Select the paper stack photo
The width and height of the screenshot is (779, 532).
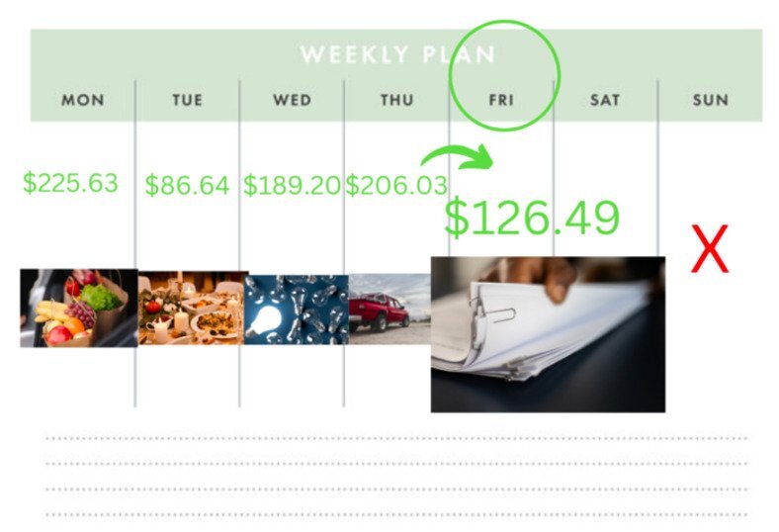pyautogui.click(x=548, y=334)
